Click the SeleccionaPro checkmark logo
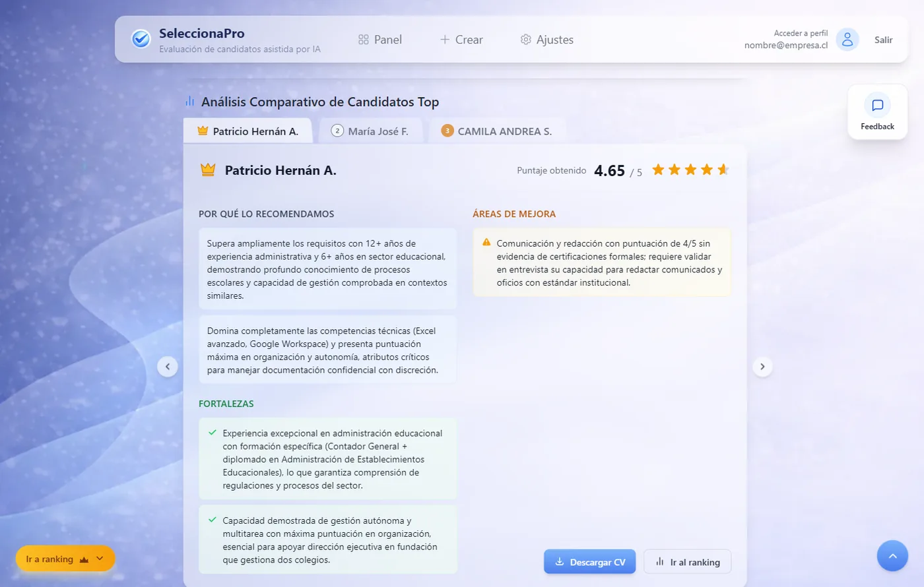Screen dimensions: 924x587 tap(141, 40)
